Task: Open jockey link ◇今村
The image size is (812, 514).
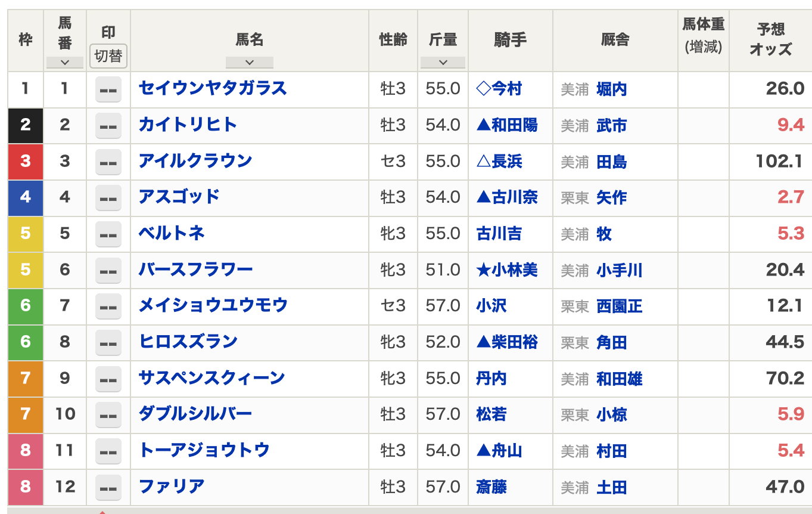Action: click(499, 89)
